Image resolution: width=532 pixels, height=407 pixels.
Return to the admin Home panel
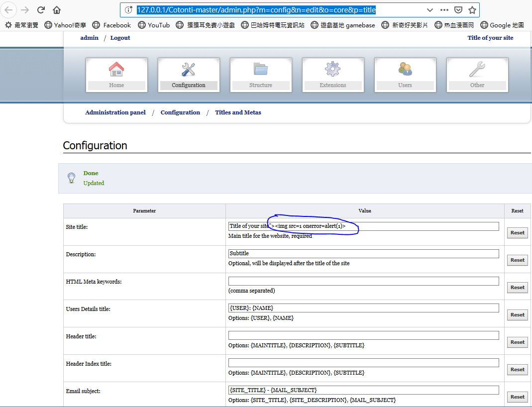[x=116, y=75]
